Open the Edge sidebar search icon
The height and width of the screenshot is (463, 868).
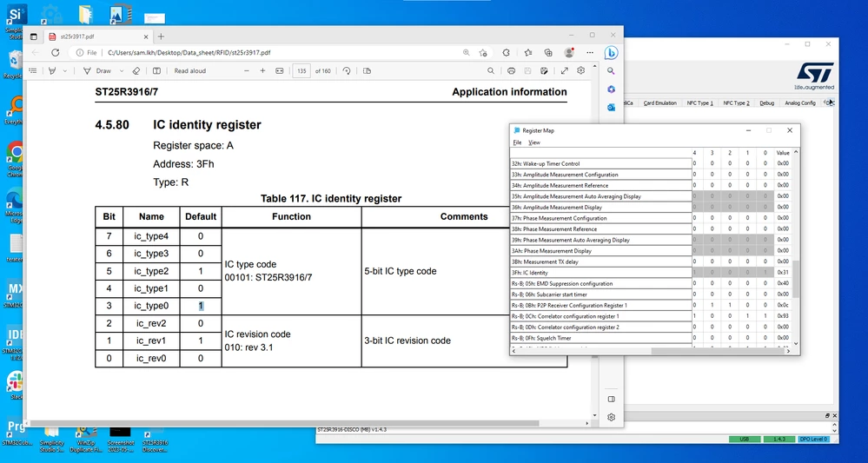click(611, 71)
